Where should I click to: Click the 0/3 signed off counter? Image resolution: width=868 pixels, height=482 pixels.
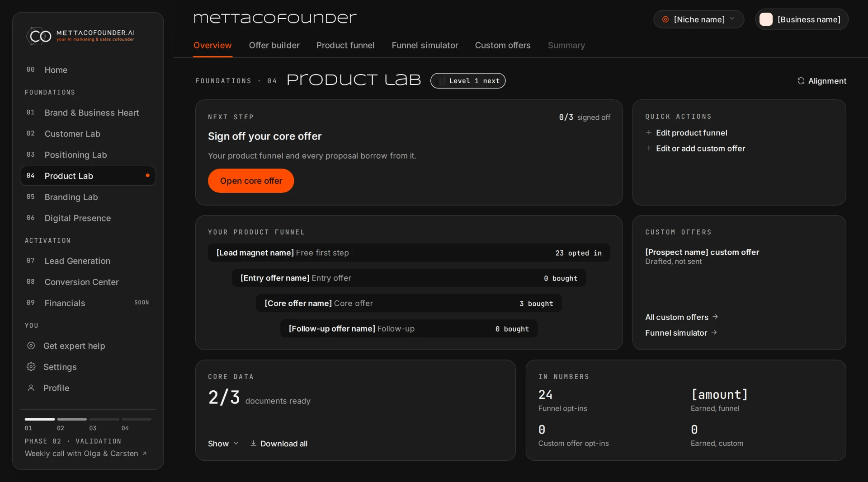(585, 117)
